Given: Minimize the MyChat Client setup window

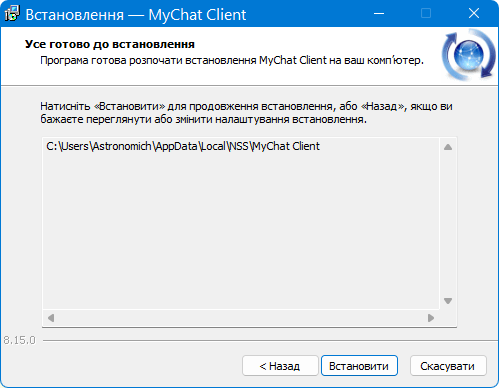Looking at the screenshot, I should click(x=379, y=14).
